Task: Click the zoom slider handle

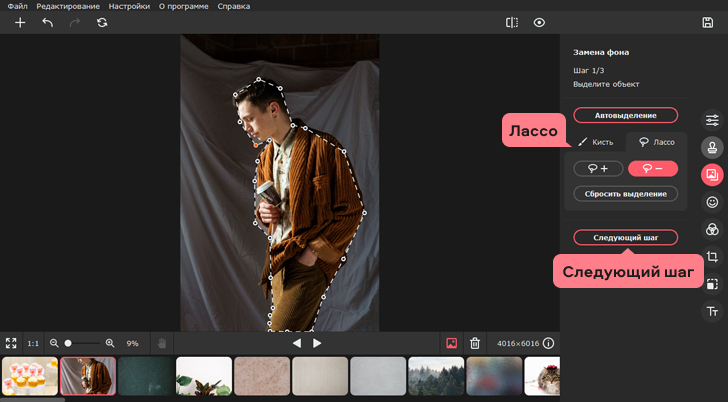Action: coord(68,343)
